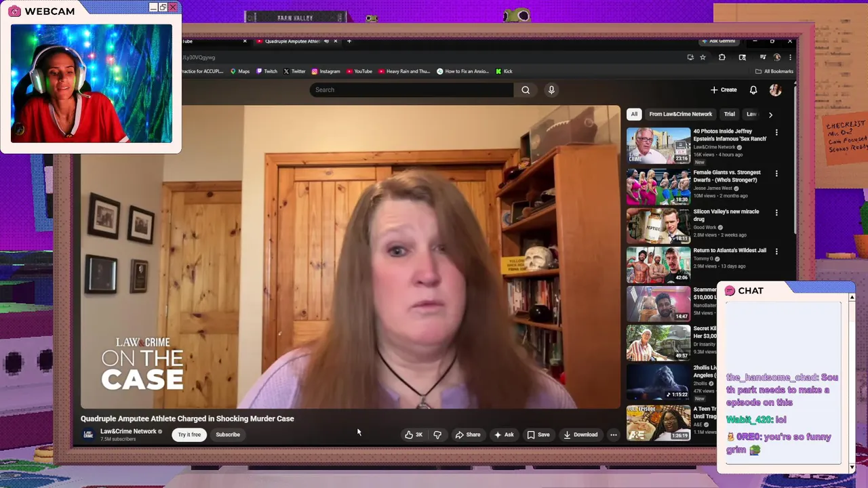Open 40 Photos Inside Jeffrey Epstein's thumbnail

point(658,145)
